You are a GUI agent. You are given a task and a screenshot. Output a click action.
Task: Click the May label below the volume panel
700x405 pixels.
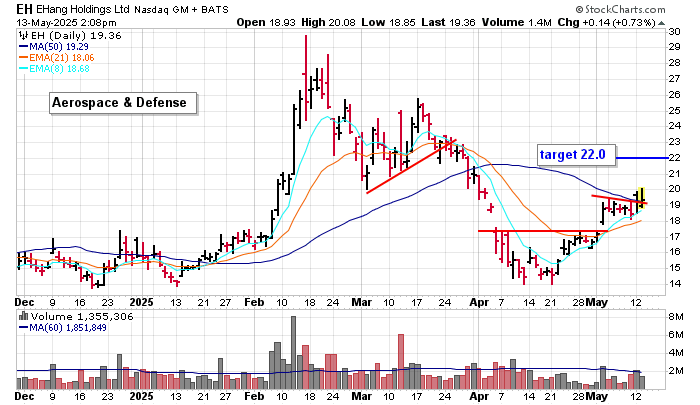597,396
